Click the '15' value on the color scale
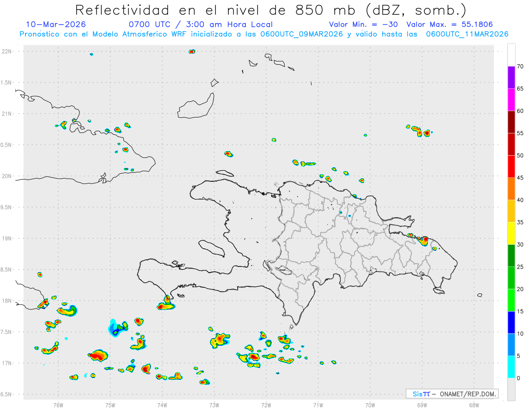Image resolution: width=532 pixels, height=411 pixels. pos(520,311)
